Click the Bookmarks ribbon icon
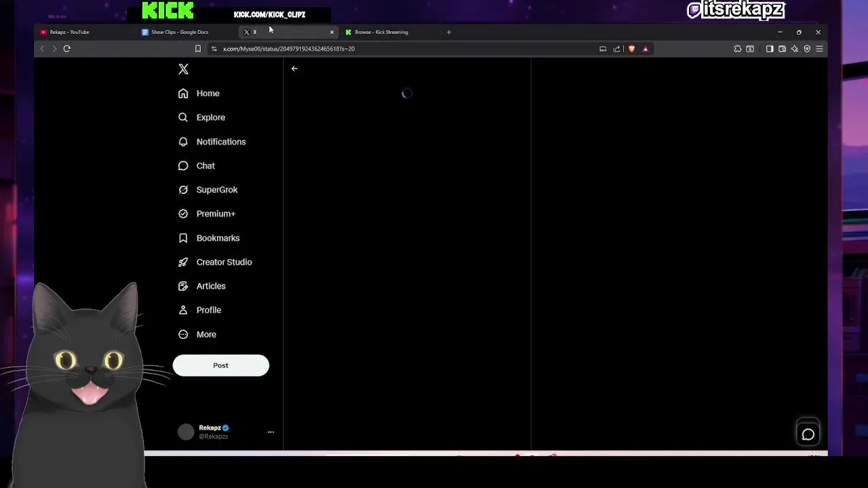Viewport: 868px width, 488px height. tap(183, 238)
